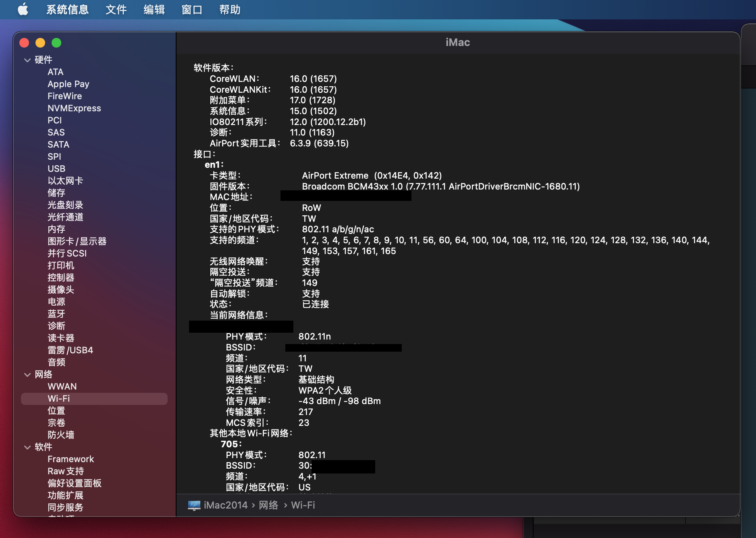Screen dimensions: 756x538
Task: Click the 705 network name heading
Action: point(231,444)
